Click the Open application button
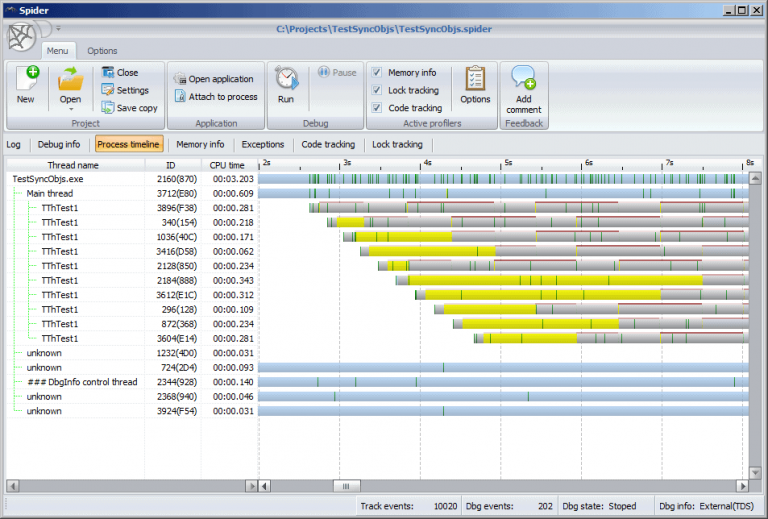The image size is (768, 519). [214, 79]
